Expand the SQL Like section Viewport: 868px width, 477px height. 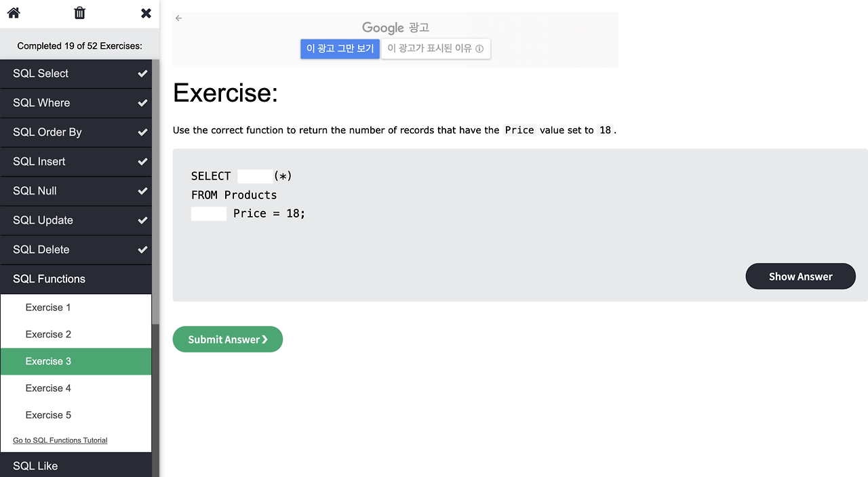coord(76,465)
